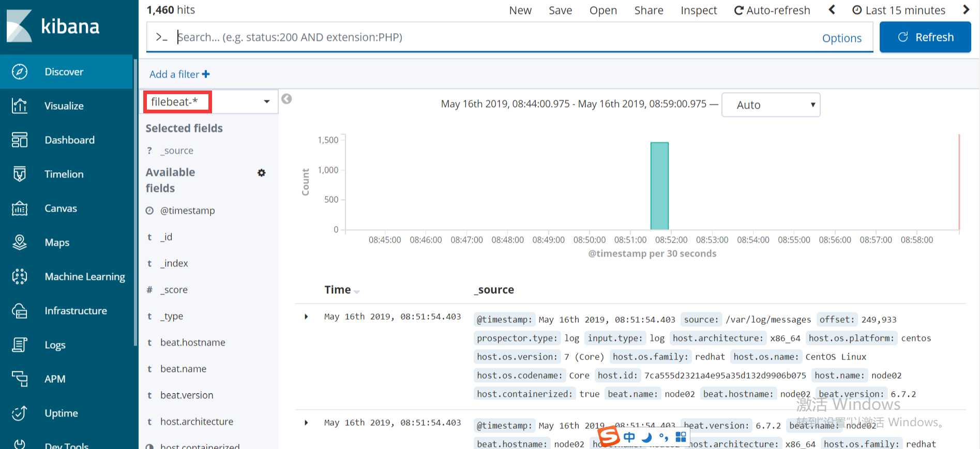Select the beat.version field

[x=187, y=395]
